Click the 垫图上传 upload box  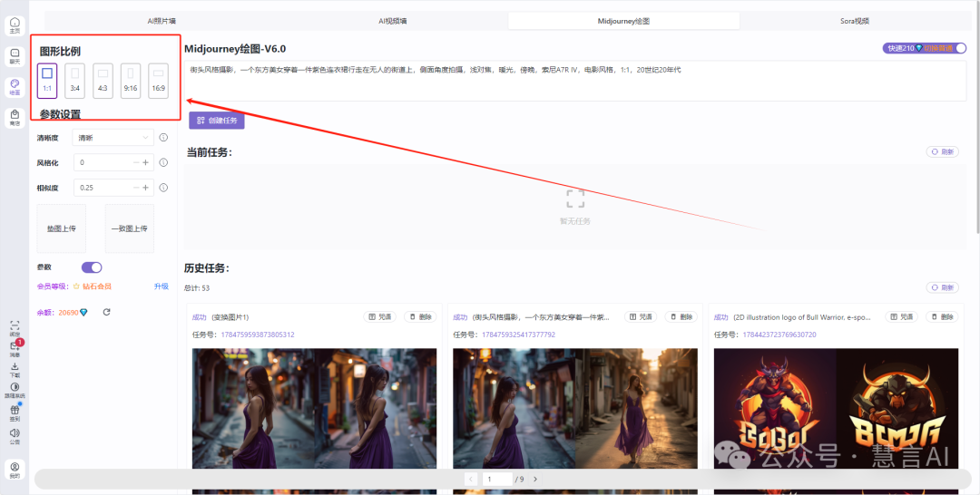61,228
